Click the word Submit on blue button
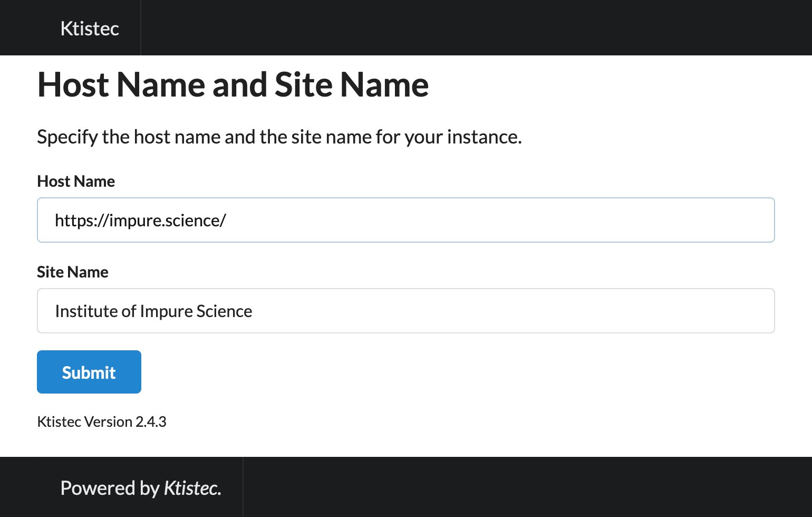The width and height of the screenshot is (812, 517). point(89,372)
